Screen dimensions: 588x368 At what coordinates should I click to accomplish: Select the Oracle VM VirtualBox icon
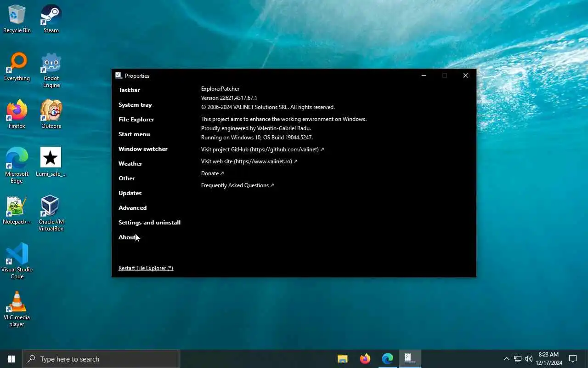click(51, 213)
